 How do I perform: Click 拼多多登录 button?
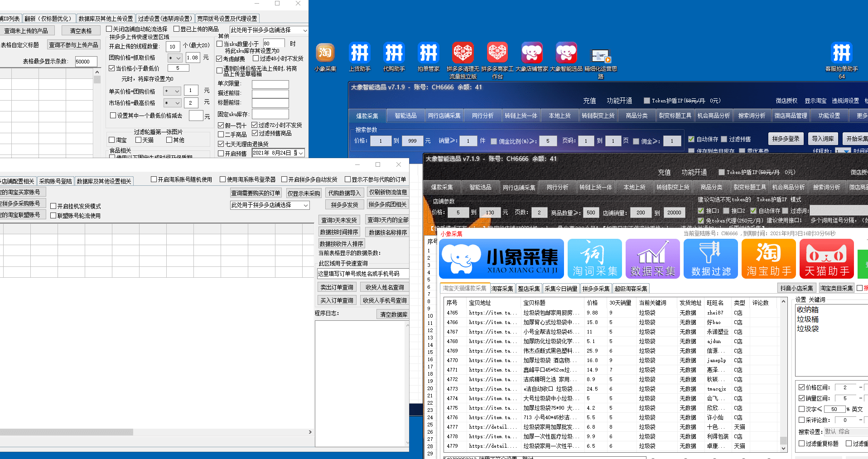786,139
